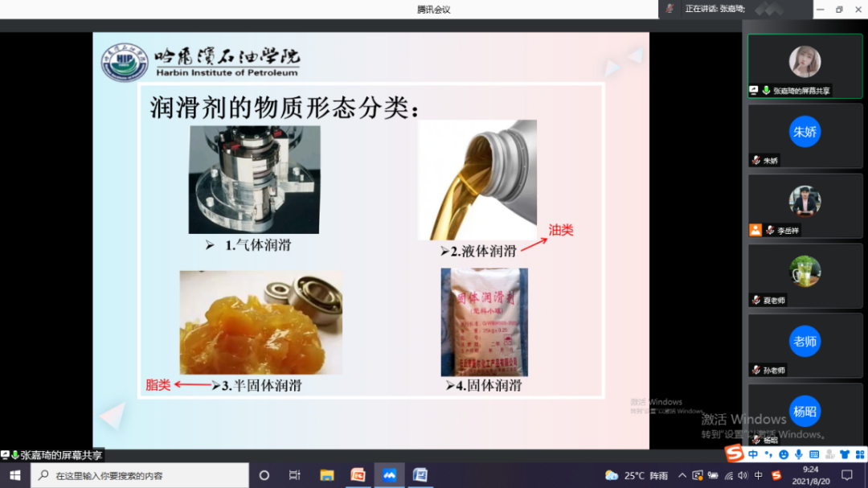Open the weather widget showing 25°C
Viewport: 868px width, 488px height.
636,475
